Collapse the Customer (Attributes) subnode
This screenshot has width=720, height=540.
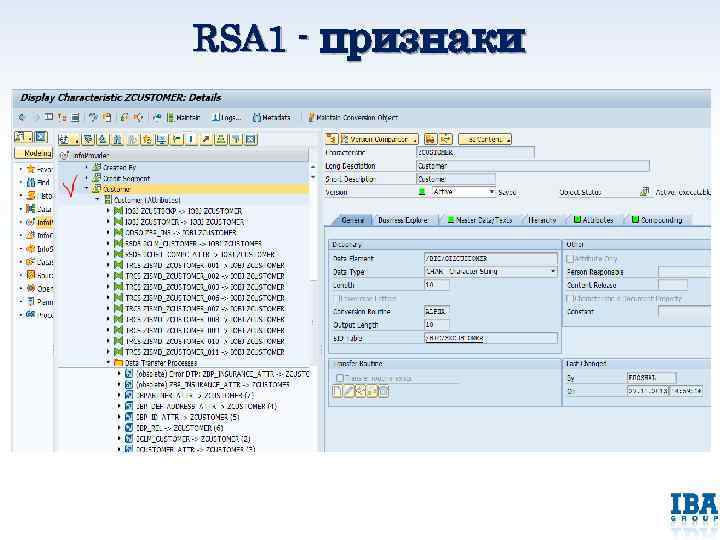point(97,200)
